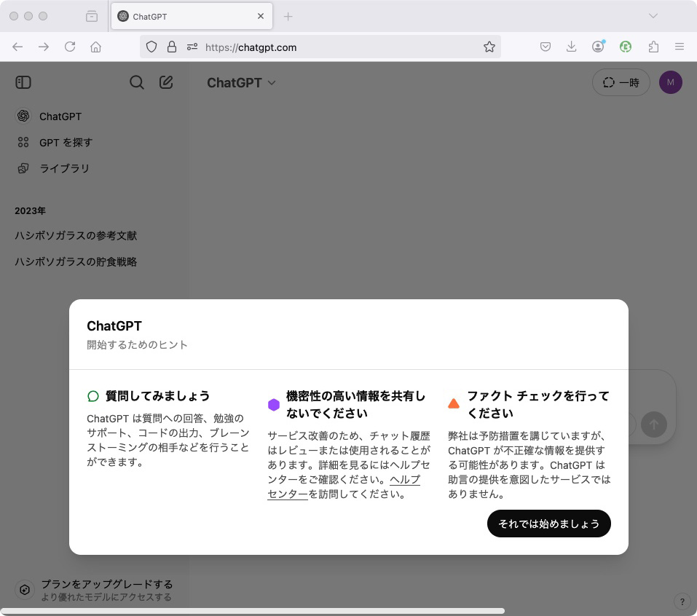The image size is (697, 616).
Task: Open the purple M profile avatar
Action: (670, 82)
